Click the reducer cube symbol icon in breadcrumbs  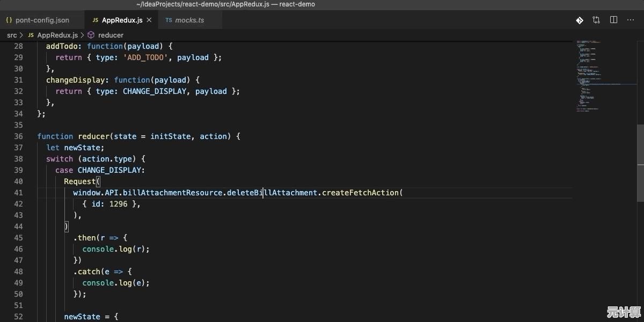91,35
